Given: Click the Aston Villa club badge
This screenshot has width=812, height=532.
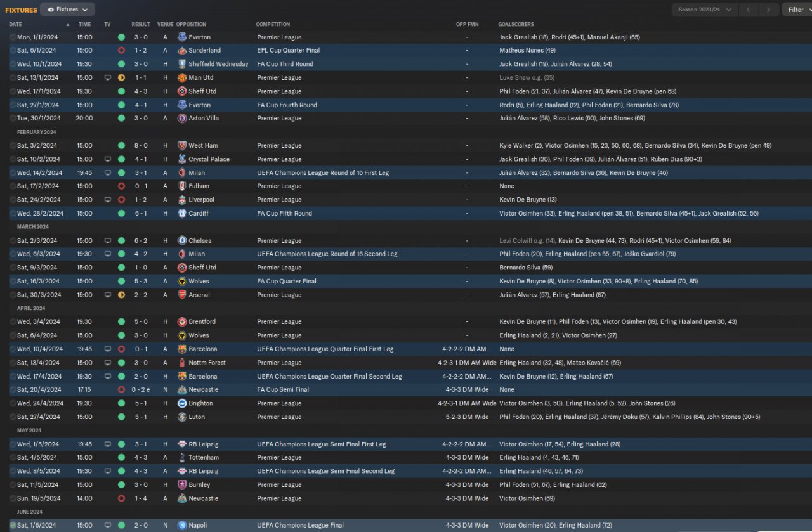Looking at the screenshot, I should coord(182,119).
